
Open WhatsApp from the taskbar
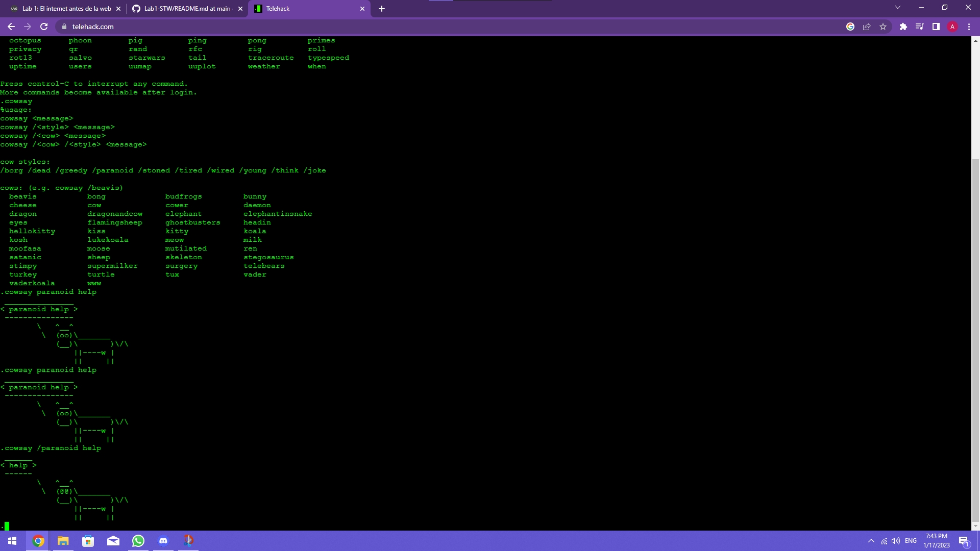[138, 541]
